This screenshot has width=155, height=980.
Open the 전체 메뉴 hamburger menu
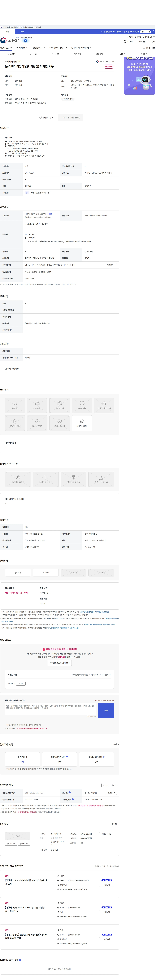149,48
